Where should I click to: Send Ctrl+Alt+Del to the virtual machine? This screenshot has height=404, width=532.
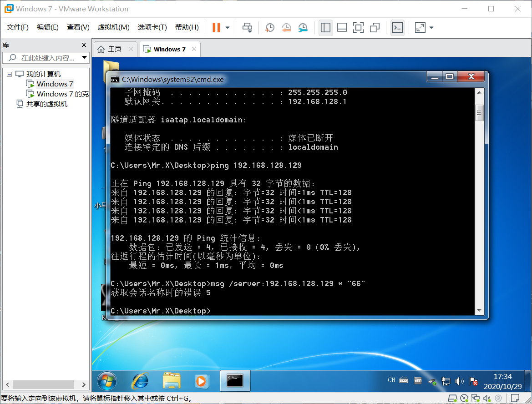[x=247, y=27]
